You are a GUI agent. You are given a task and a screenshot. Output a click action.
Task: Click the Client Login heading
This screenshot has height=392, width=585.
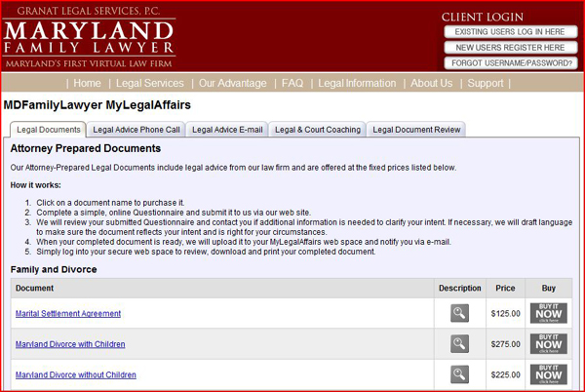[483, 17]
